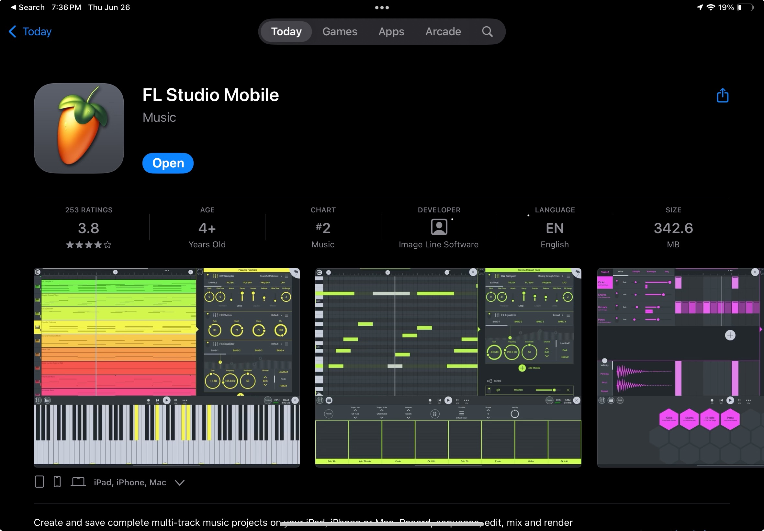Switch to the Apps tab
The height and width of the screenshot is (531, 764).
391,32
